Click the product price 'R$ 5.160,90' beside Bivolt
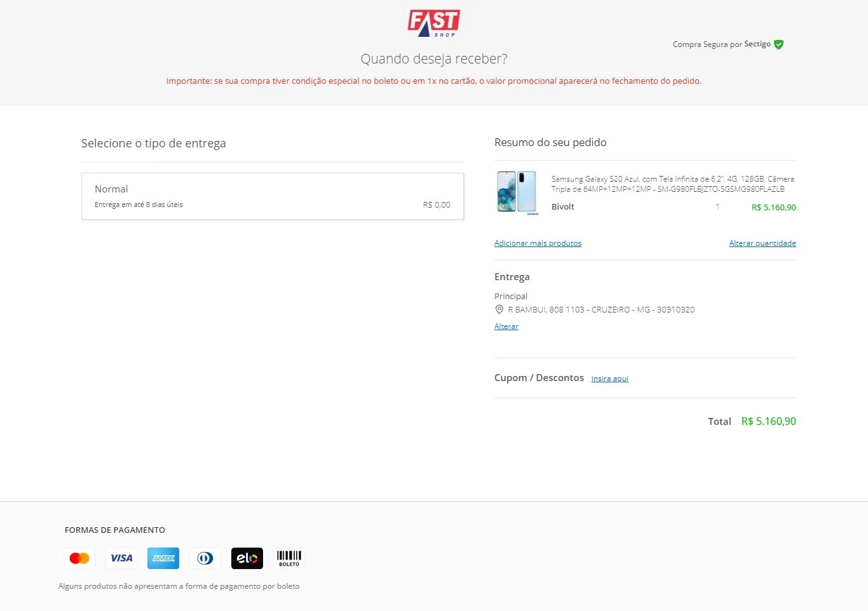 point(774,208)
